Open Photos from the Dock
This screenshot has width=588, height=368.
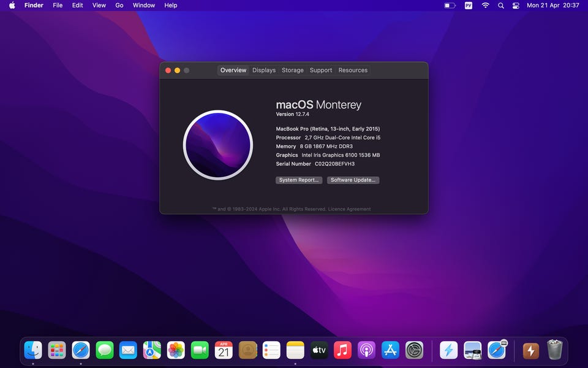[x=176, y=350]
